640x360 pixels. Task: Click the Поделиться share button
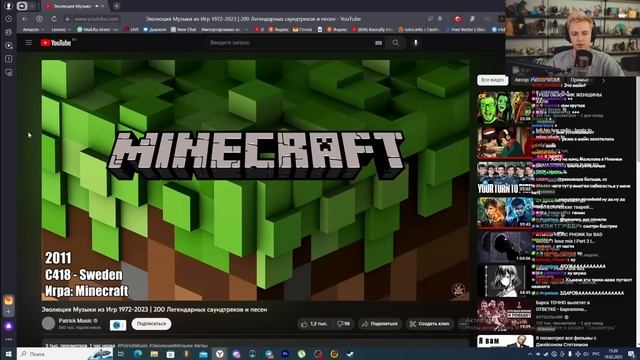(380, 324)
